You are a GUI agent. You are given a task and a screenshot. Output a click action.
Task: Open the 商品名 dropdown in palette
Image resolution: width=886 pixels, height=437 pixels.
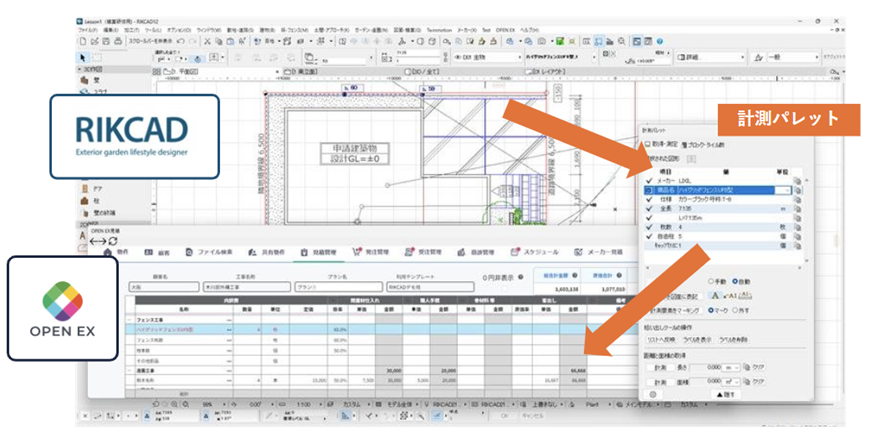[785, 189]
